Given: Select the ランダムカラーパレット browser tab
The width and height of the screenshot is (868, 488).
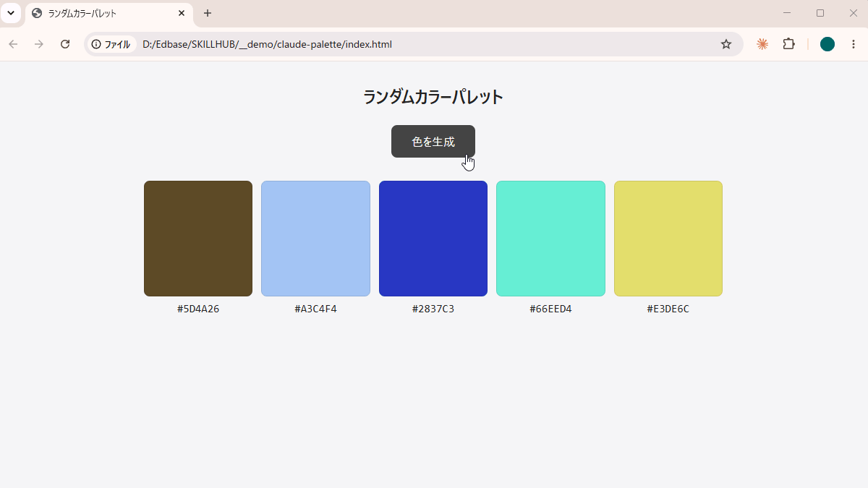Looking at the screenshot, I should tap(109, 14).
